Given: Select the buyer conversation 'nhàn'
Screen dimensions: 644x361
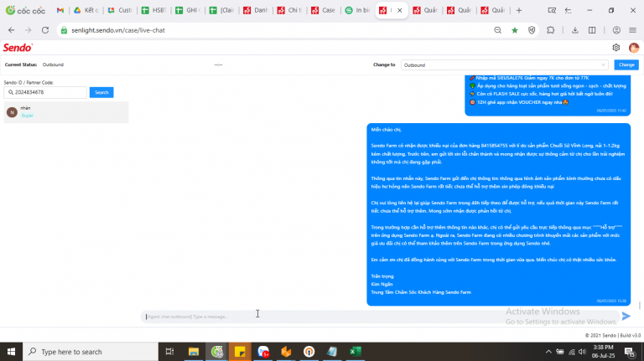Looking at the screenshot, I should tap(66, 112).
